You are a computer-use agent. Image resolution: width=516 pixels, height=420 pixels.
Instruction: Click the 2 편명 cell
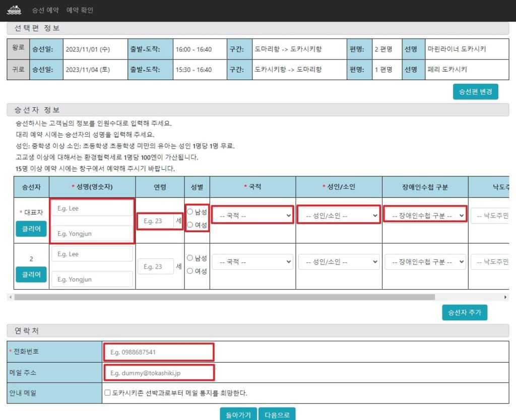coord(386,49)
